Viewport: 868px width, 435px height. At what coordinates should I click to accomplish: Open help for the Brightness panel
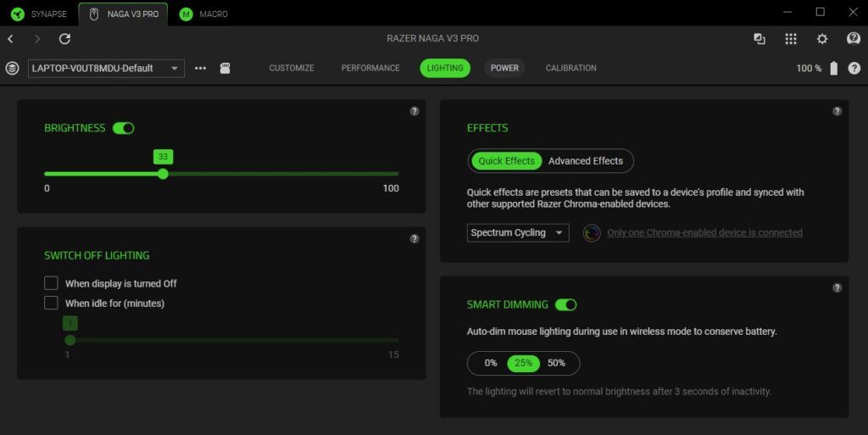pyautogui.click(x=414, y=111)
